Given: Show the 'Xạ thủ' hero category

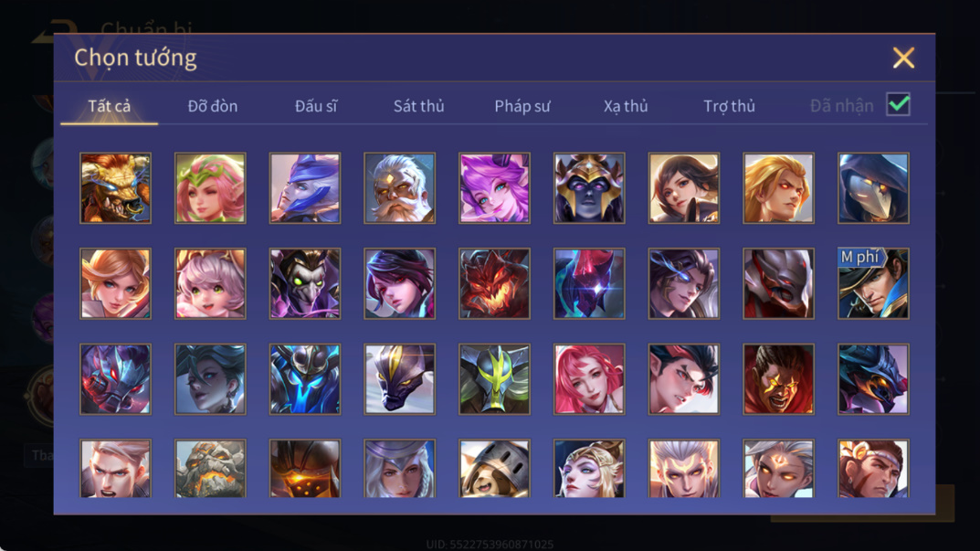Looking at the screenshot, I should tap(626, 106).
